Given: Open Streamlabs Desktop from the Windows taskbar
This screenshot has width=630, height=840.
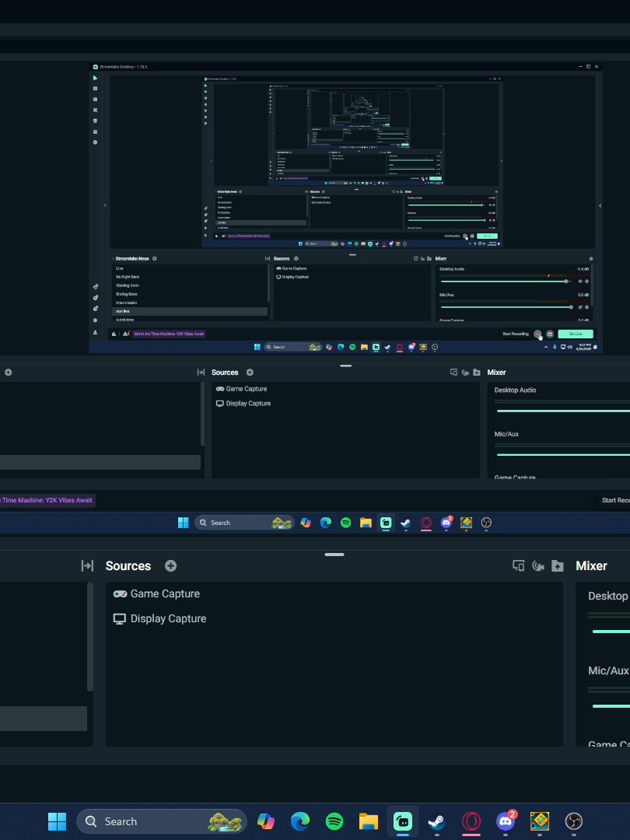Looking at the screenshot, I should pos(402,821).
